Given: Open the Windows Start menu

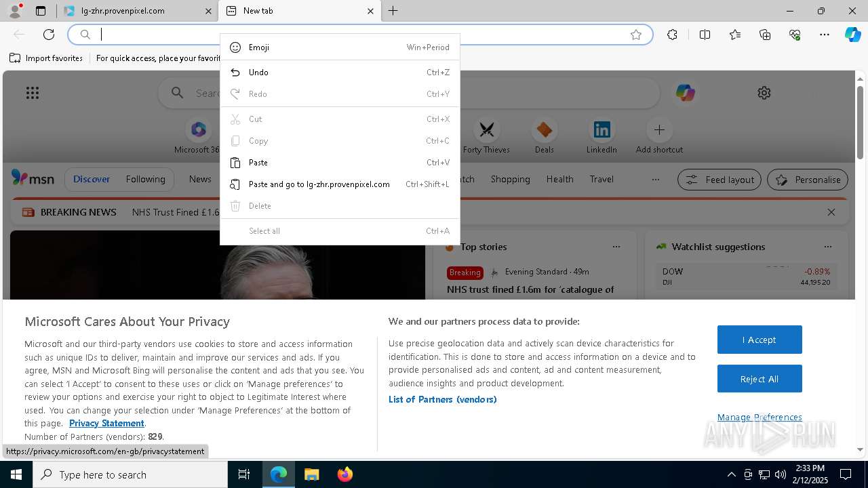Looking at the screenshot, I should (x=16, y=474).
